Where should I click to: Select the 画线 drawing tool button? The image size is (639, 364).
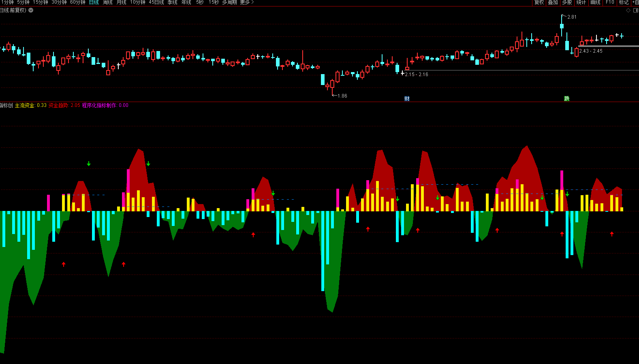point(595,2)
